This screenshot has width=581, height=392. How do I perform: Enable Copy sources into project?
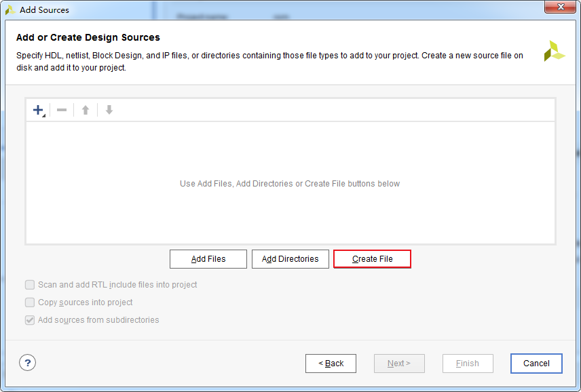coord(30,302)
